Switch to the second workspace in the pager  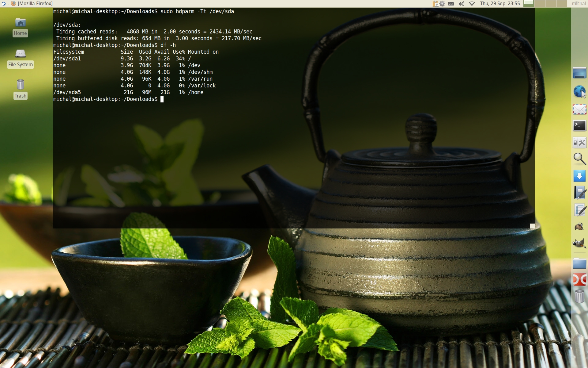540,4
